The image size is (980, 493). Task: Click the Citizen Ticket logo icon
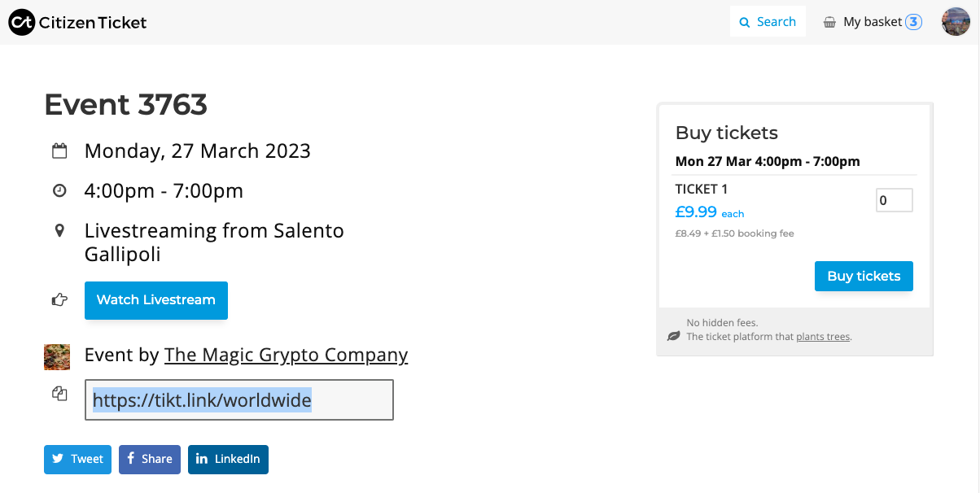(22, 22)
